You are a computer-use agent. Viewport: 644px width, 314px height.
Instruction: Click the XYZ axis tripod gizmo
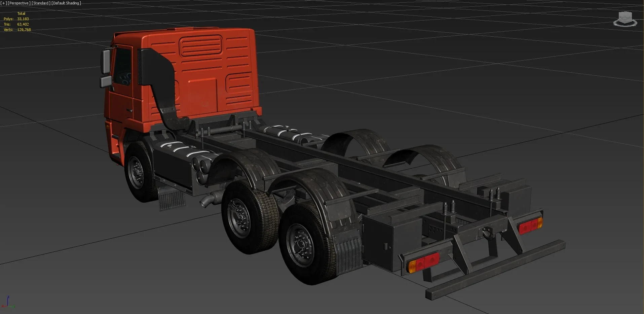(8, 302)
